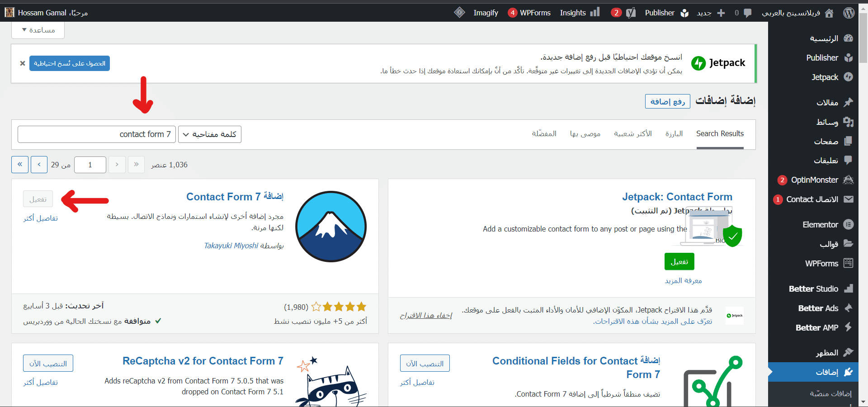Click the Comments icon تعليقات

[848, 160]
